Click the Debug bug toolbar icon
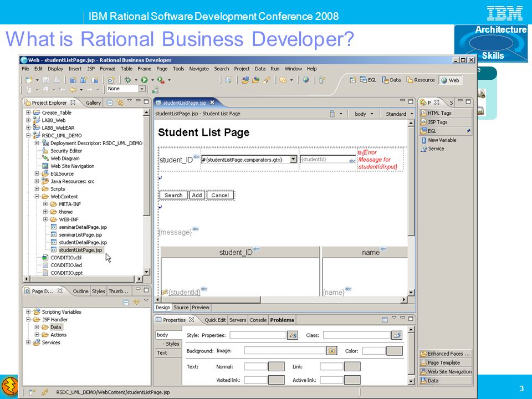This screenshot has width=532, height=399. 128,80
